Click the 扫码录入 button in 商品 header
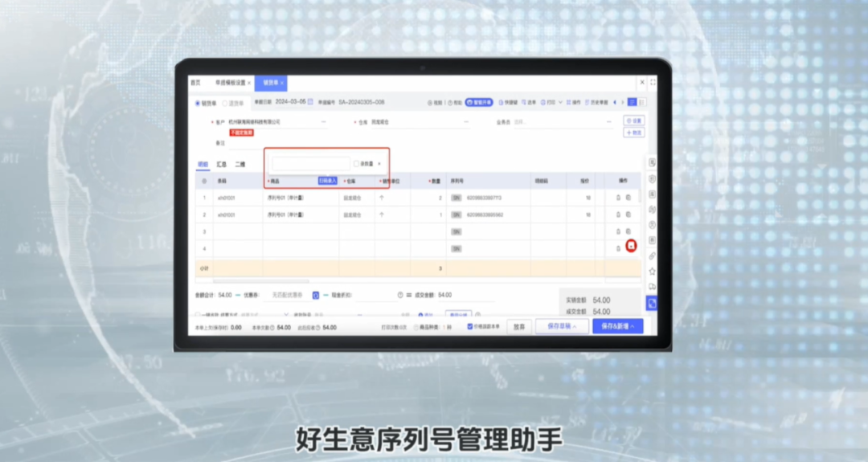The width and height of the screenshot is (868, 462). tap(328, 181)
